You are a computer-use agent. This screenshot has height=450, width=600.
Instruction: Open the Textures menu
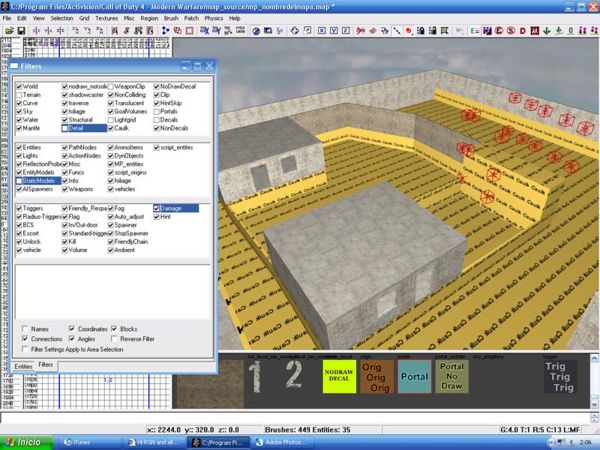click(x=106, y=18)
